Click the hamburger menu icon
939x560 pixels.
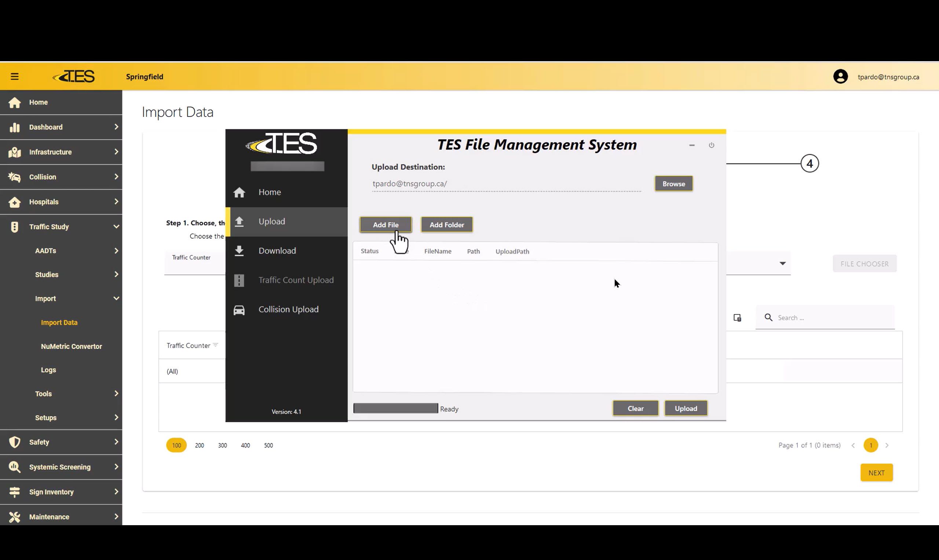pyautogui.click(x=14, y=77)
